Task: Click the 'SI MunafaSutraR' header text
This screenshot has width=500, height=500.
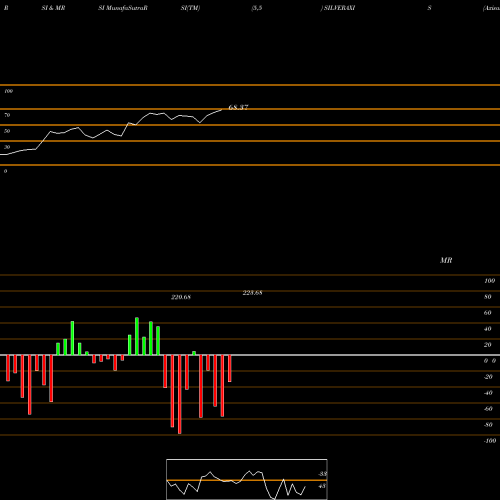Action: (x=123, y=8)
